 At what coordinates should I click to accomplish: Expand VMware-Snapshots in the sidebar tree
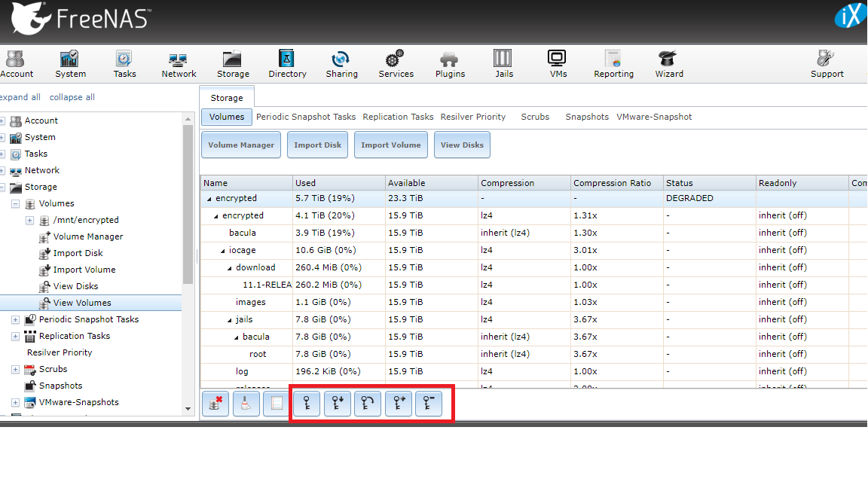tap(16, 403)
